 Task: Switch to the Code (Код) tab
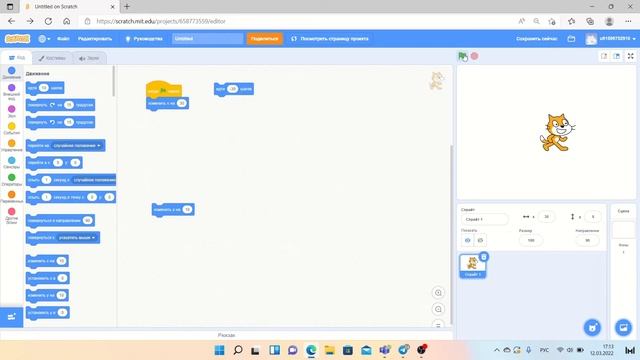point(17,58)
